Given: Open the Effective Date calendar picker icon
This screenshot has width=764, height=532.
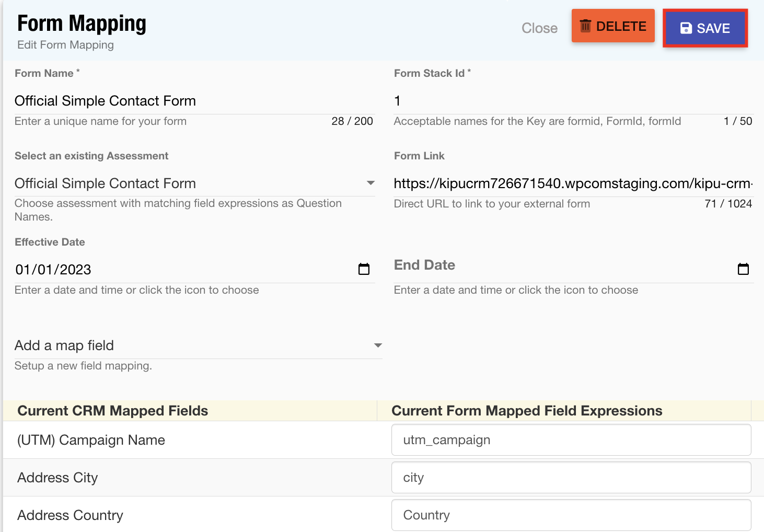Looking at the screenshot, I should (364, 269).
